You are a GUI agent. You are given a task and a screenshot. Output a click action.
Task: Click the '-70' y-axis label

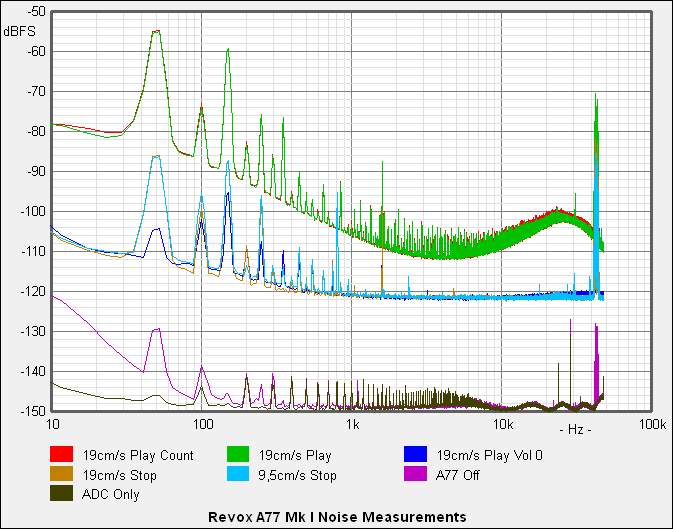click(36, 91)
